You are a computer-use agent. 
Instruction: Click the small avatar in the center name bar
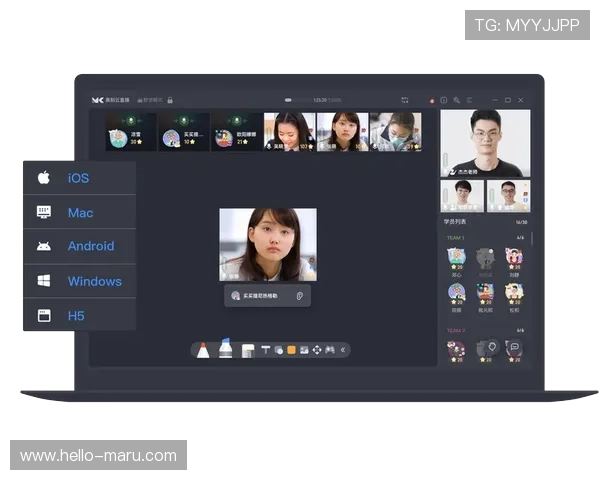(x=235, y=296)
